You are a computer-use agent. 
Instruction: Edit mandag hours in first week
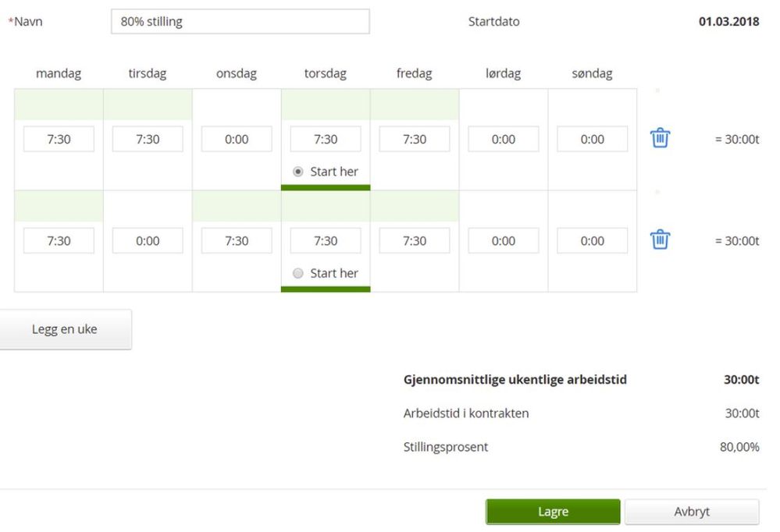59,139
